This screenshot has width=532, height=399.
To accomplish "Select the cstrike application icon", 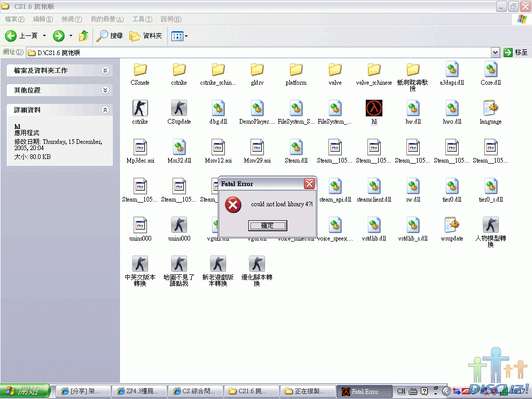I will tap(140, 108).
